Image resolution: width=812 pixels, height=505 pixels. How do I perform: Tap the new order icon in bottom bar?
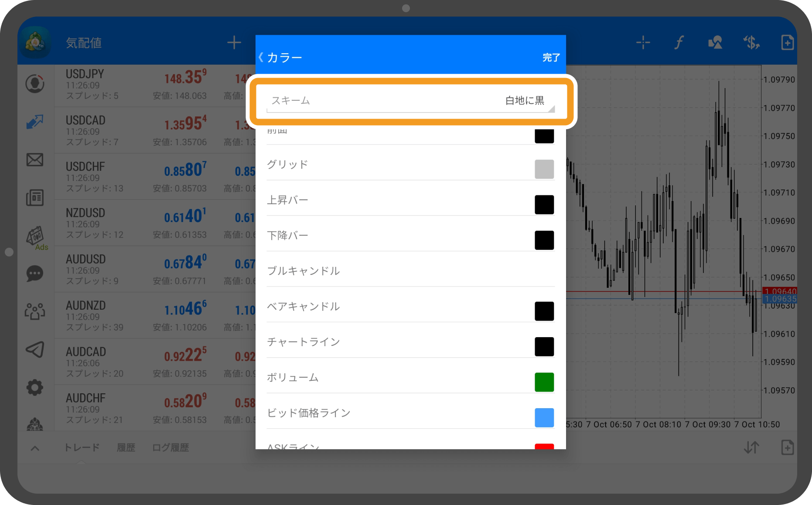pos(787,447)
